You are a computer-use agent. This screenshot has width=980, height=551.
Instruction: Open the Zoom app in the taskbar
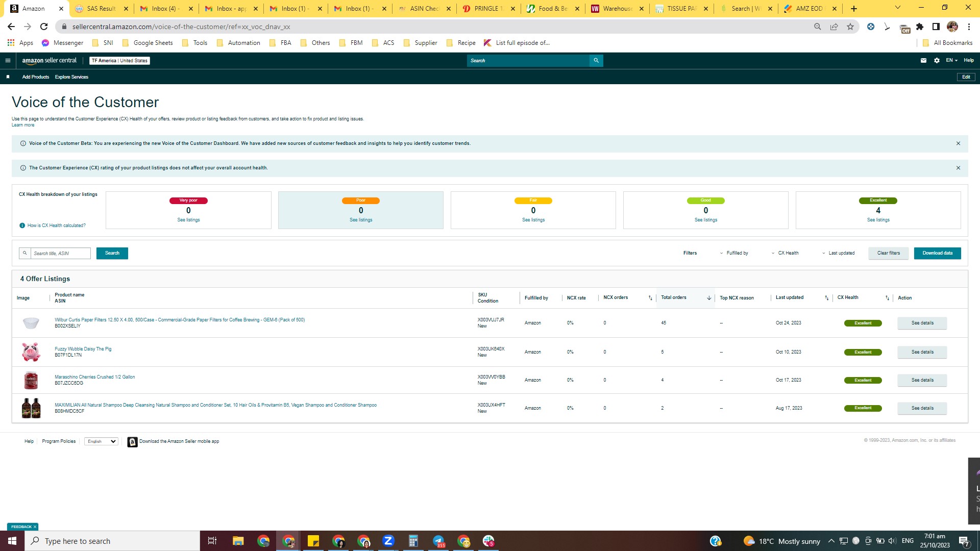(388, 541)
